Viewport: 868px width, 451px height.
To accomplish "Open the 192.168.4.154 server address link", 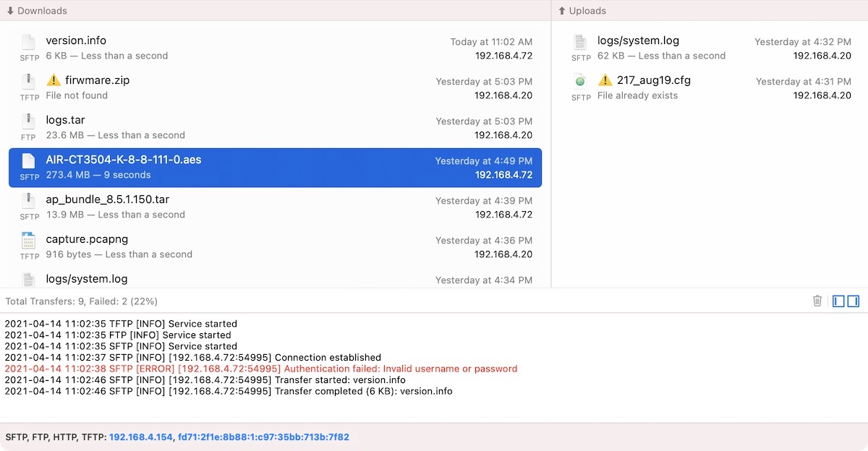I will click(x=141, y=437).
